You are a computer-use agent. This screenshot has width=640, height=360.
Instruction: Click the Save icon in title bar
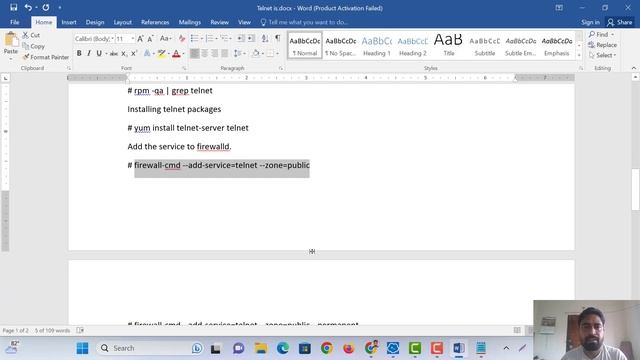[13, 7]
